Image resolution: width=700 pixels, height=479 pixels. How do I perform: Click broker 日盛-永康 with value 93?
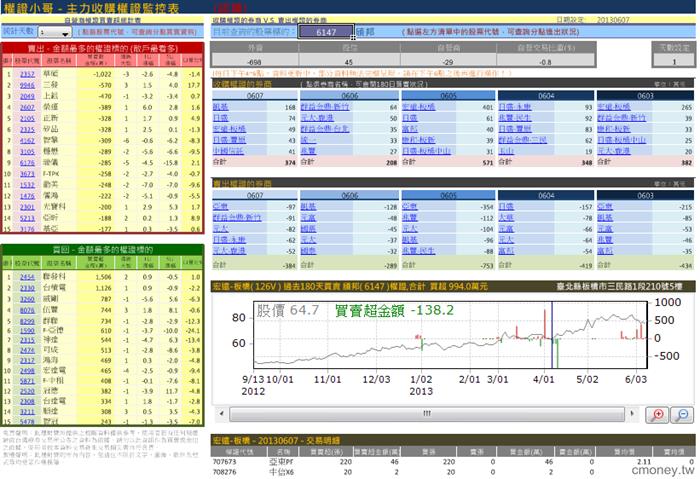point(515,107)
